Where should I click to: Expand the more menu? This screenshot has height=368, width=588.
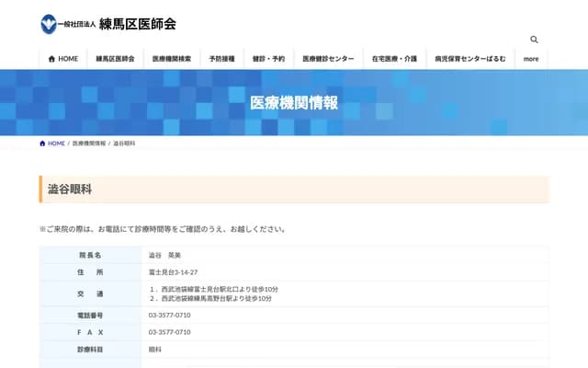pos(531,58)
